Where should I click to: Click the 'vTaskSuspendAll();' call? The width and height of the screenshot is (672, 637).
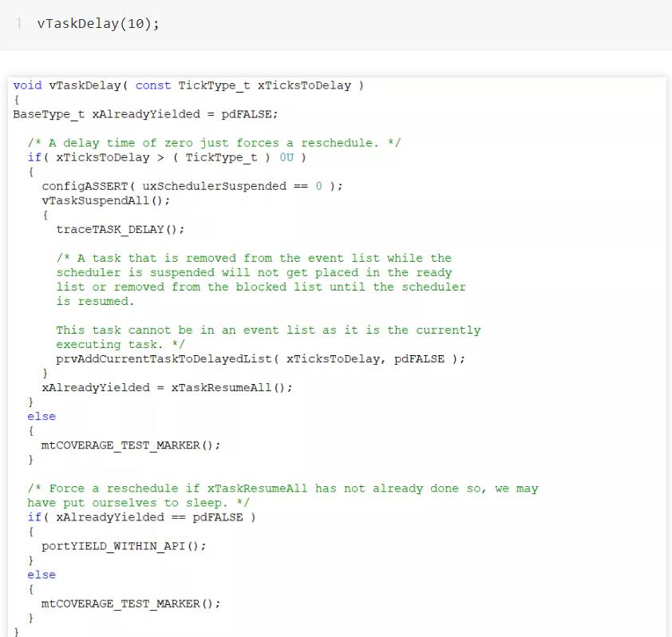pyautogui.click(x=106, y=200)
